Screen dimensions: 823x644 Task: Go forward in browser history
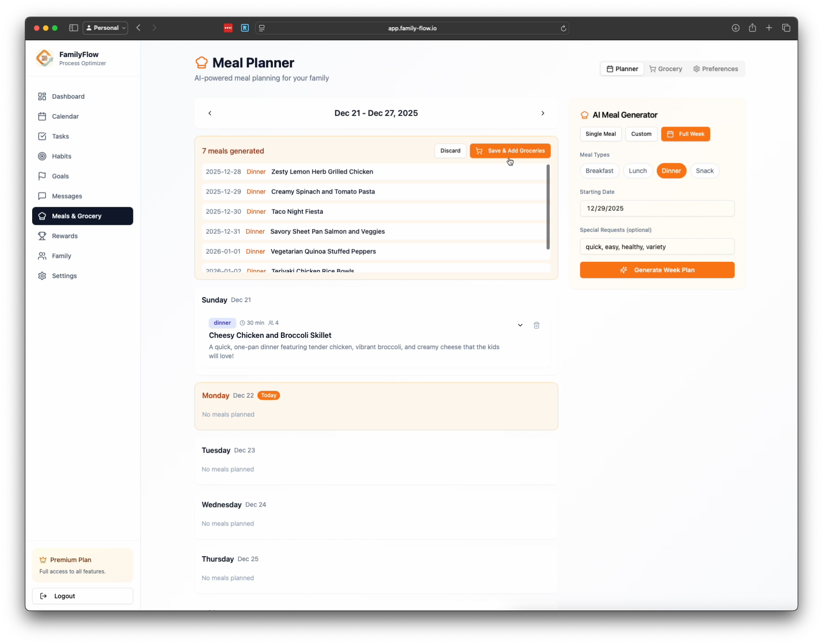click(154, 28)
